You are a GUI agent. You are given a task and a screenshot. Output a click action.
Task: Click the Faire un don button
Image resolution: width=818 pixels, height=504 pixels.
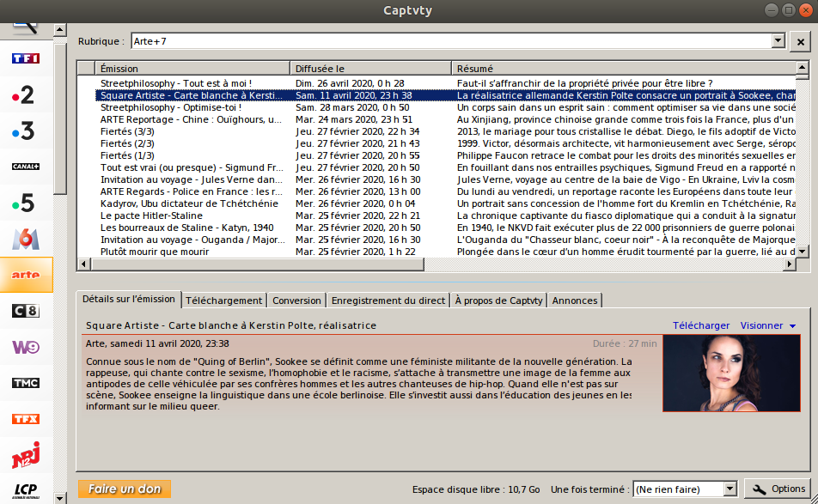point(124,489)
